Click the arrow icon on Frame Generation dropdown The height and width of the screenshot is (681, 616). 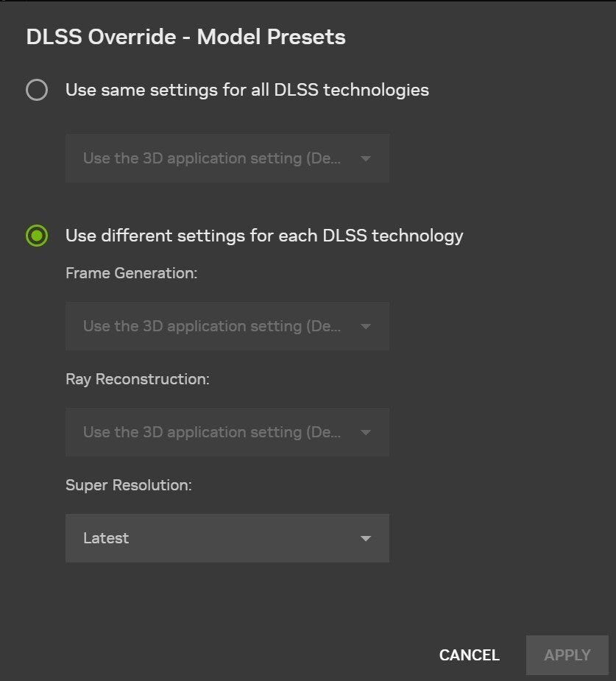366,326
